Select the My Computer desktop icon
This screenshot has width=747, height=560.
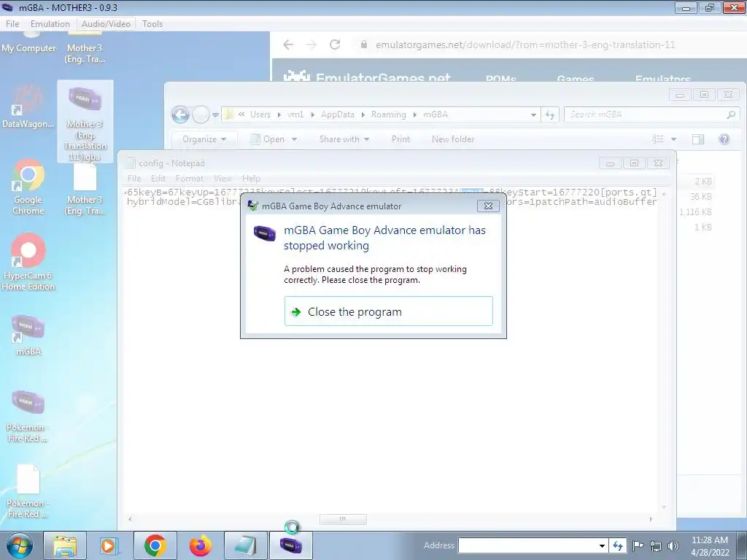click(28, 42)
